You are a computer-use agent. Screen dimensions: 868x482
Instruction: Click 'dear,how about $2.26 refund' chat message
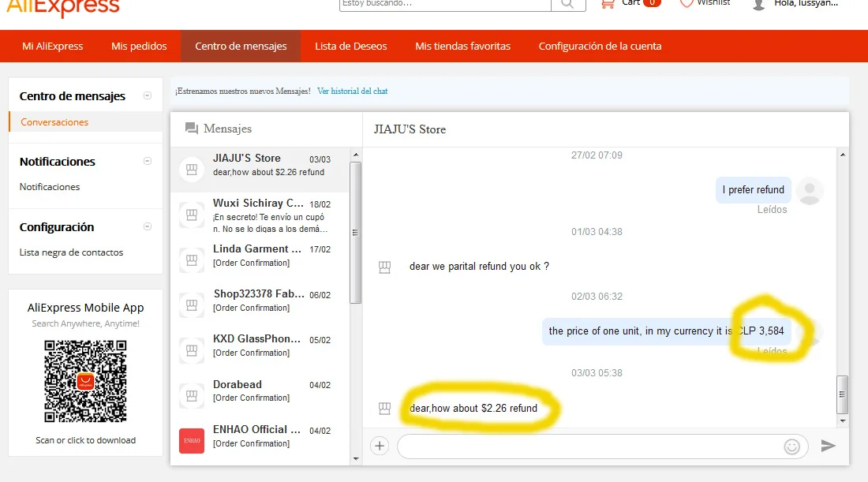(473, 409)
